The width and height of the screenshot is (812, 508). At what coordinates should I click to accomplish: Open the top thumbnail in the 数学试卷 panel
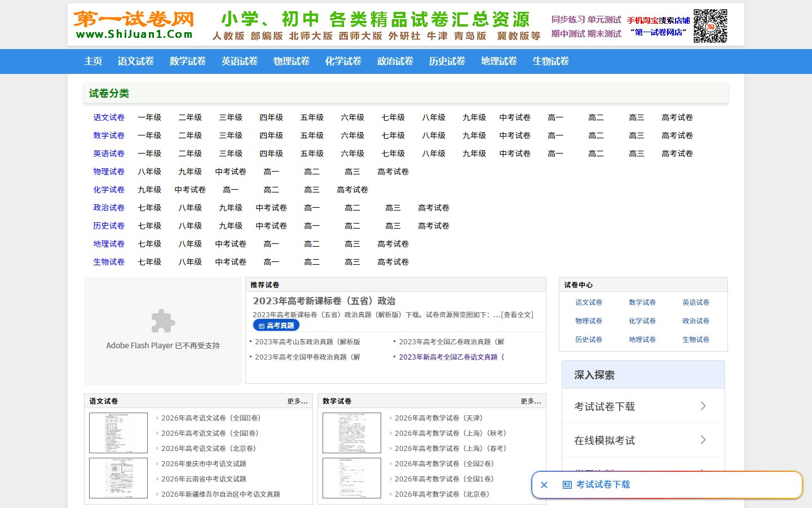pos(352,433)
